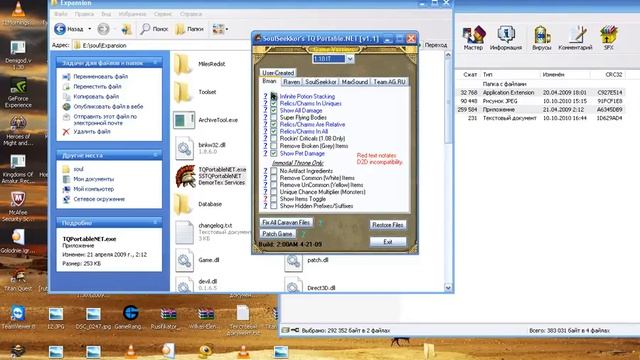Enable No Artifact Ingredients checkbox
Screen dimensions: 640x360
(273, 171)
